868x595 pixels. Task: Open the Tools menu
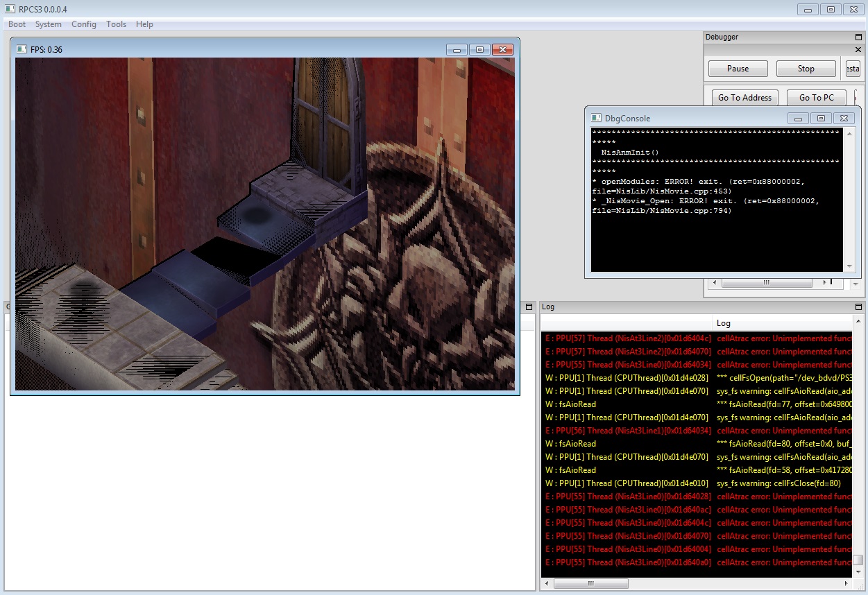coord(117,24)
